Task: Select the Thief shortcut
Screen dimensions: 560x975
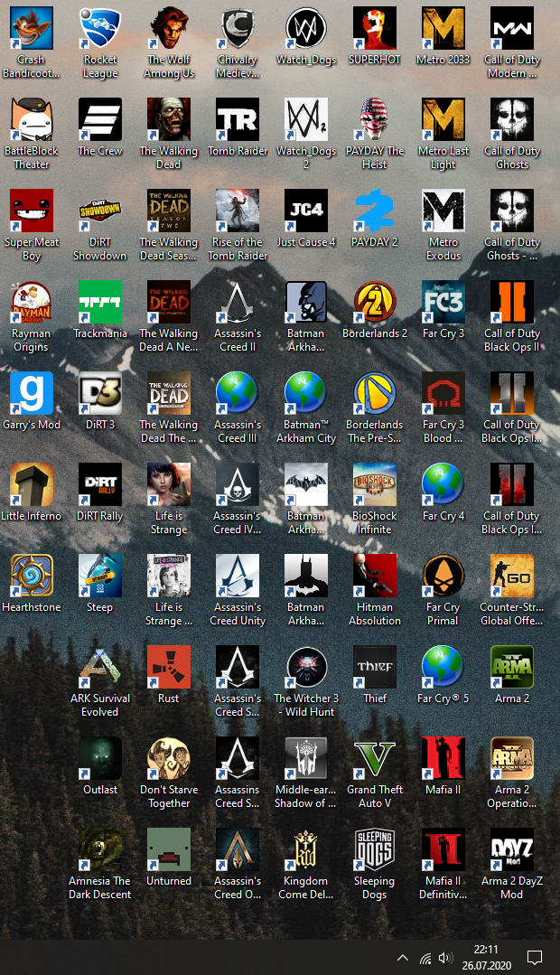Action: point(375,668)
